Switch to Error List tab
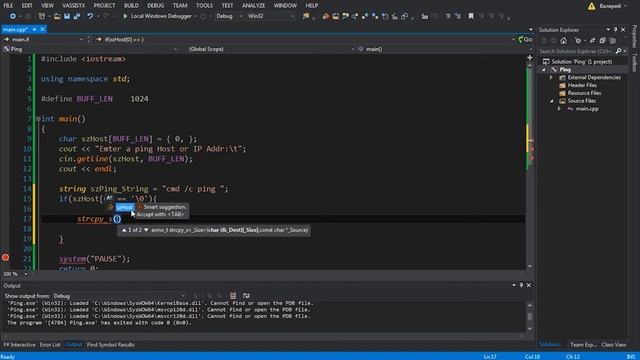 point(50,345)
